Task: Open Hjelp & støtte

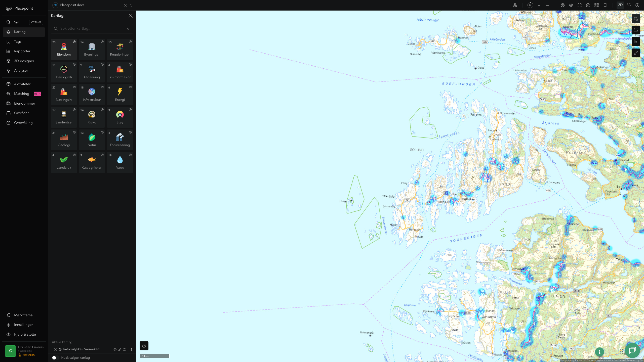Action: click(24, 334)
